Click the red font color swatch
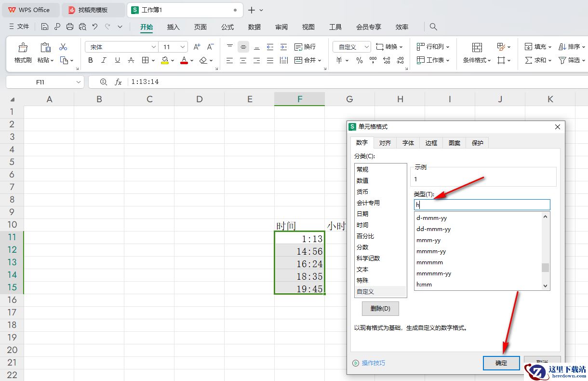 pos(184,60)
